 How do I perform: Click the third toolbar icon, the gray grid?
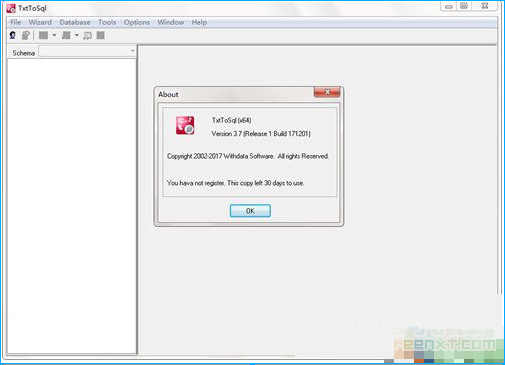[43, 35]
